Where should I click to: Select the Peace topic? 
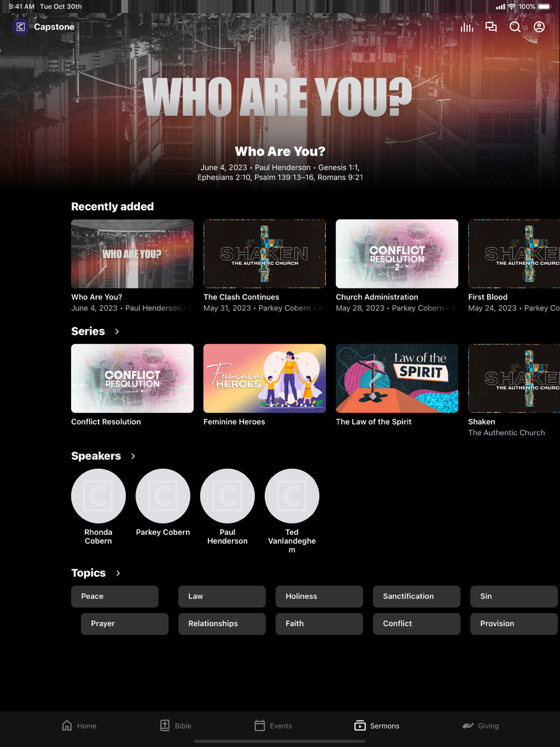click(x=115, y=596)
